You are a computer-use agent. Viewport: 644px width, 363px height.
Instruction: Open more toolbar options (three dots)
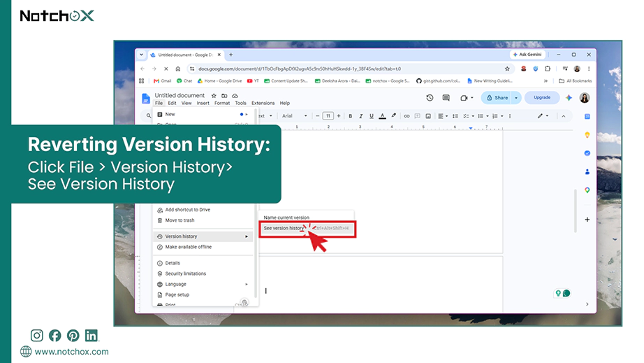[x=510, y=116]
